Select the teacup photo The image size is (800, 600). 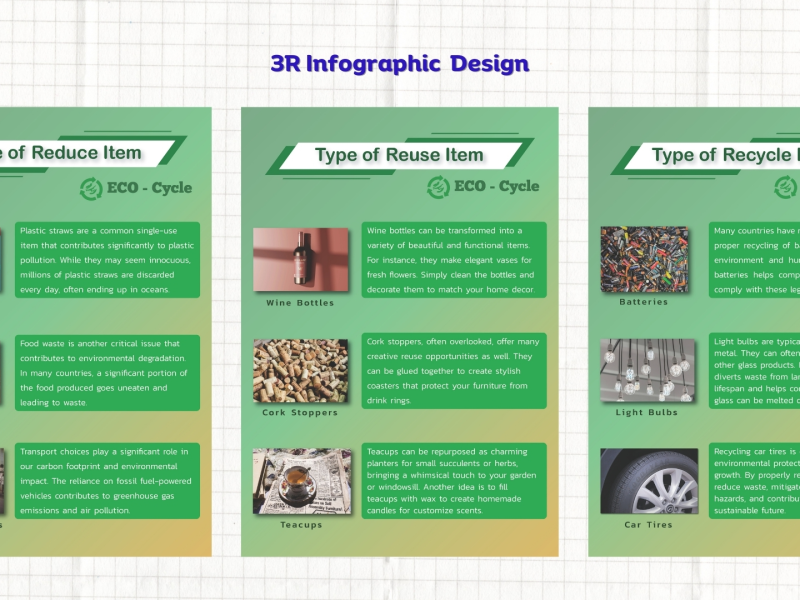pos(300,481)
